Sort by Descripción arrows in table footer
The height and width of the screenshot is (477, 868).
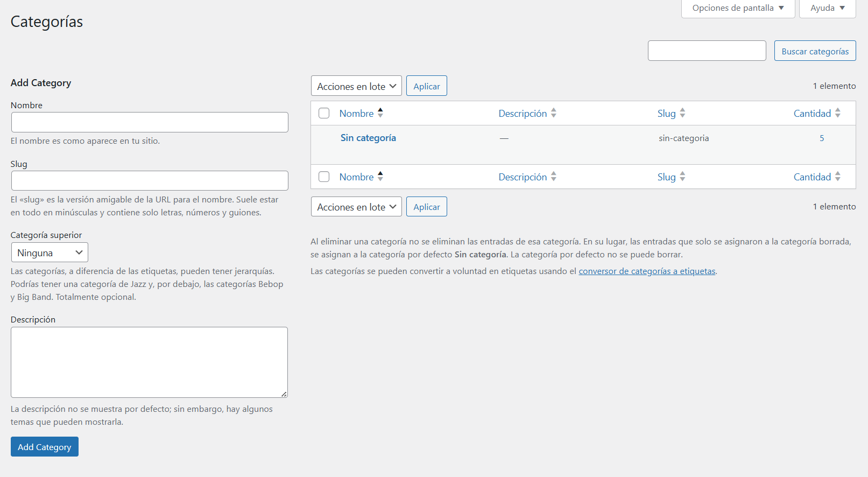[x=554, y=177]
